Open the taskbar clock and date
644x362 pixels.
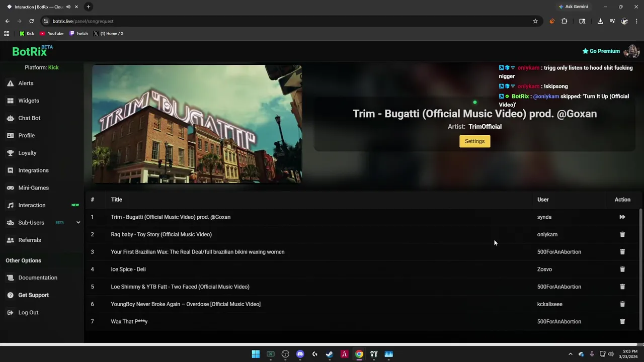[629, 354]
